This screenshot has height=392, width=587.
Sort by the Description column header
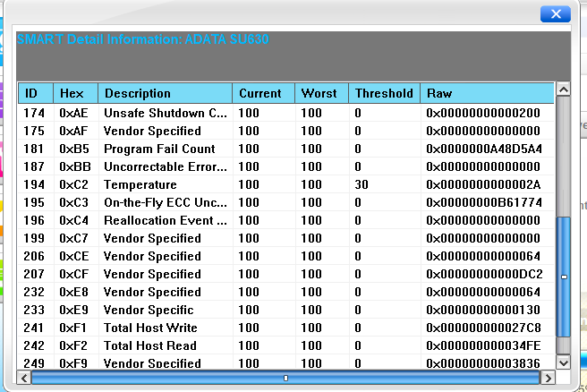(165, 93)
